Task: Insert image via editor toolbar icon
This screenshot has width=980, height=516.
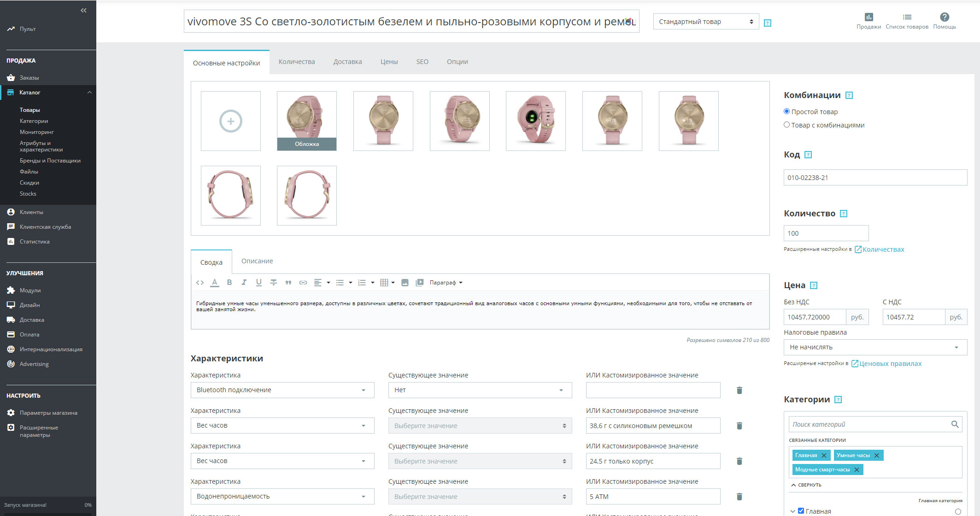Action: coord(405,283)
